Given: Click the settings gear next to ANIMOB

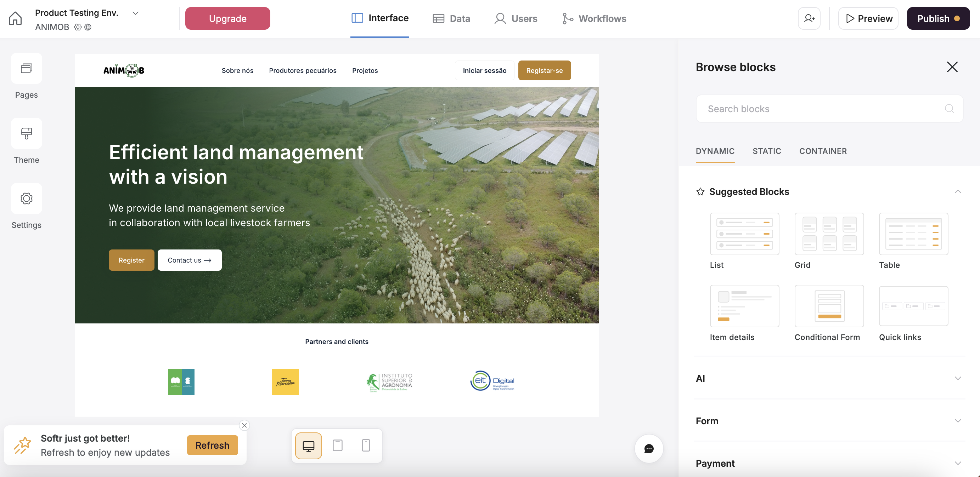Looking at the screenshot, I should tap(78, 27).
